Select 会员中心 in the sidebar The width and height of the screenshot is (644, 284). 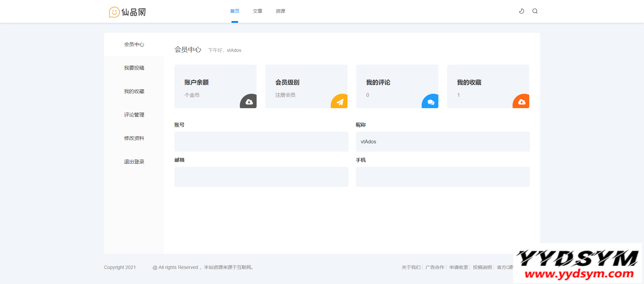tap(134, 45)
